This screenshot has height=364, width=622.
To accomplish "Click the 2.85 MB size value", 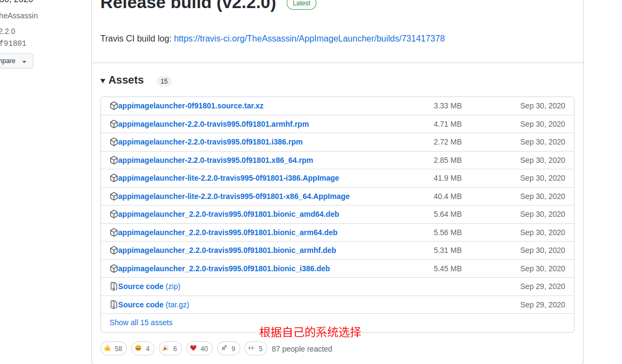I will pos(448,160).
